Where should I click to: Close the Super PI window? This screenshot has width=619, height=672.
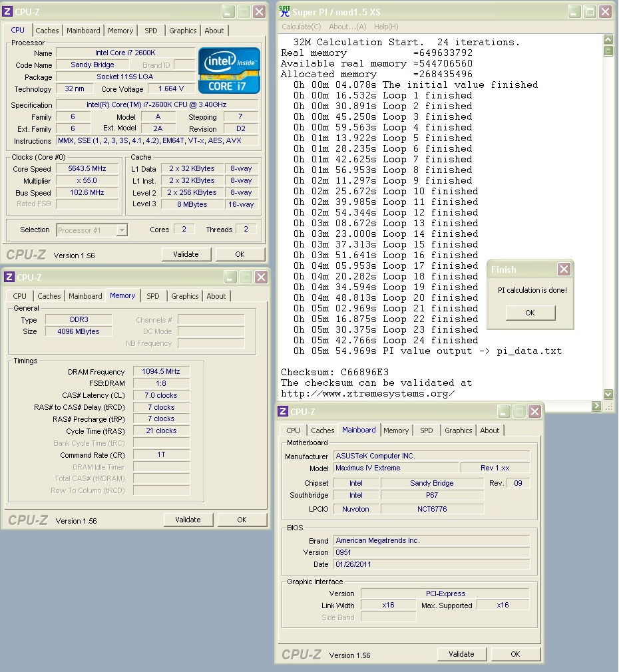605,12
